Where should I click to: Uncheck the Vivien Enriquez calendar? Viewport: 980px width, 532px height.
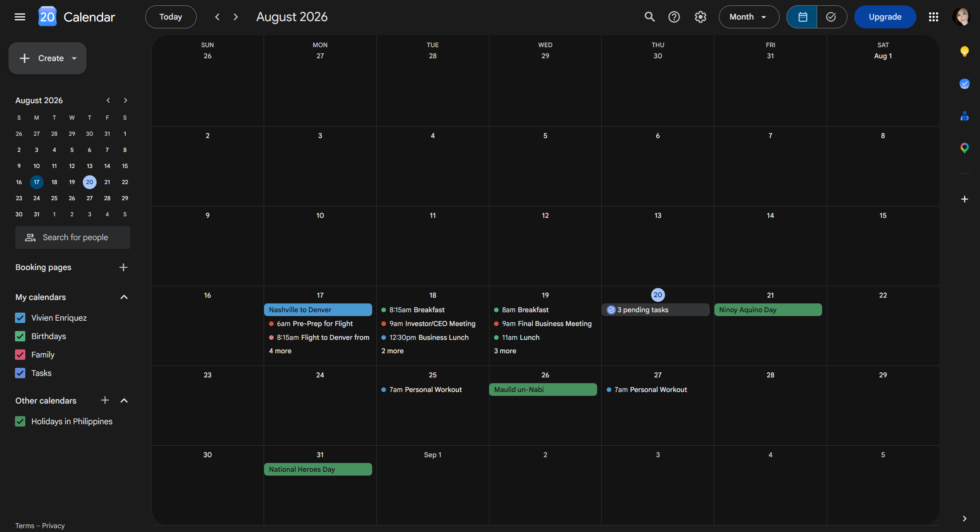tap(20, 318)
